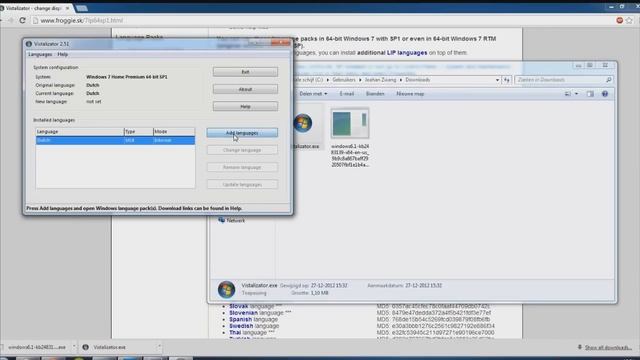Open the Slovenian language link

tap(243, 313)
